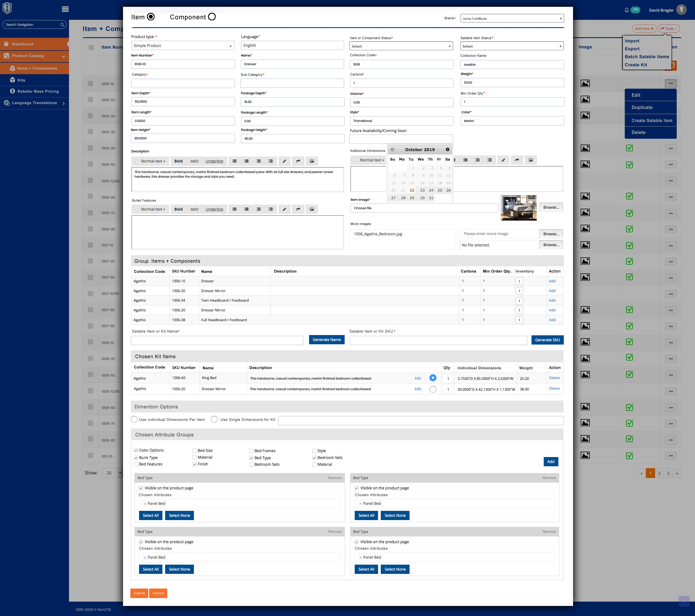Open David Bregler's profile avatar

pyautogui.click(x=681, y=10)
